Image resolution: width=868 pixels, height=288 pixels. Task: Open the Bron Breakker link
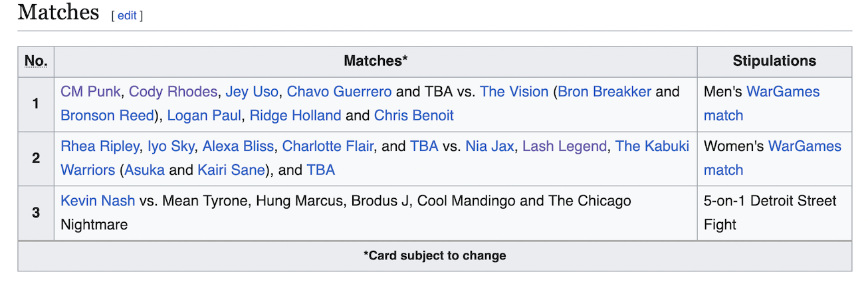pyautogui.click(x=604, y=92)
